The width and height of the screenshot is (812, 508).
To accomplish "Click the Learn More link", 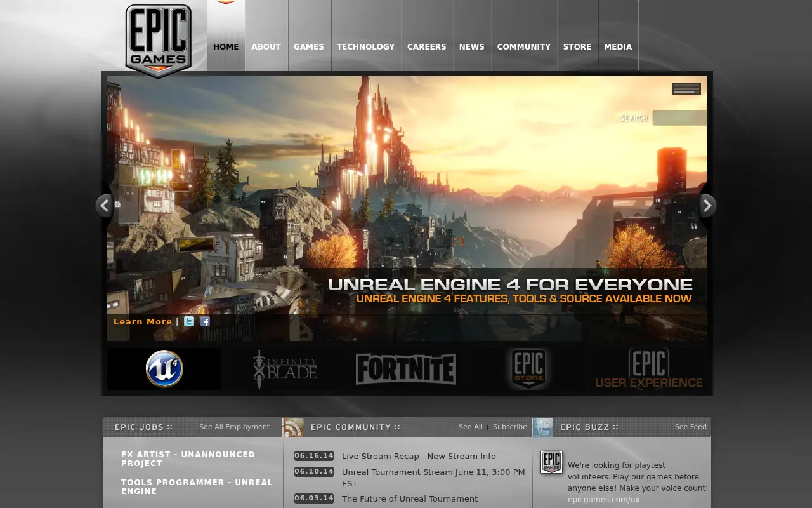I will coord(143,322).
